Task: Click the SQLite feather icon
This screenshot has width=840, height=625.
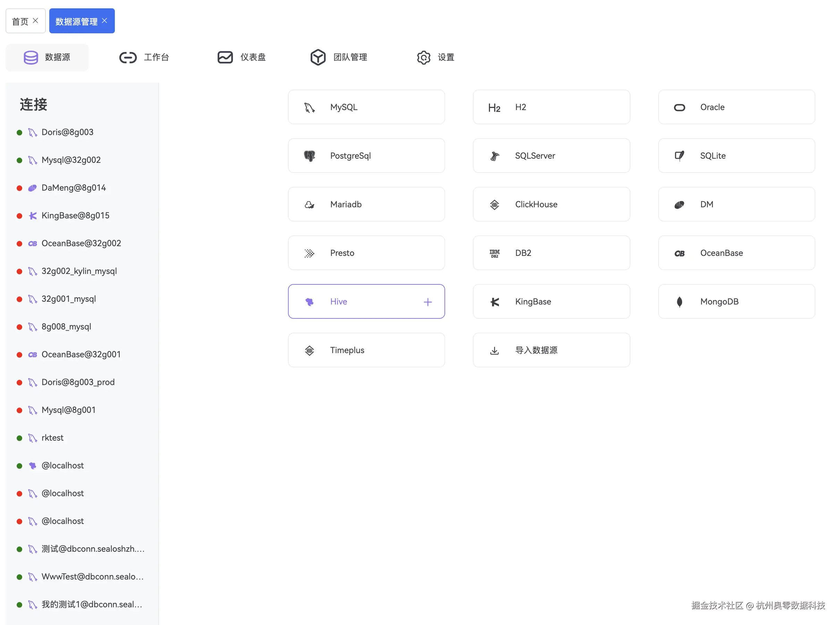Action: (679, 156)
